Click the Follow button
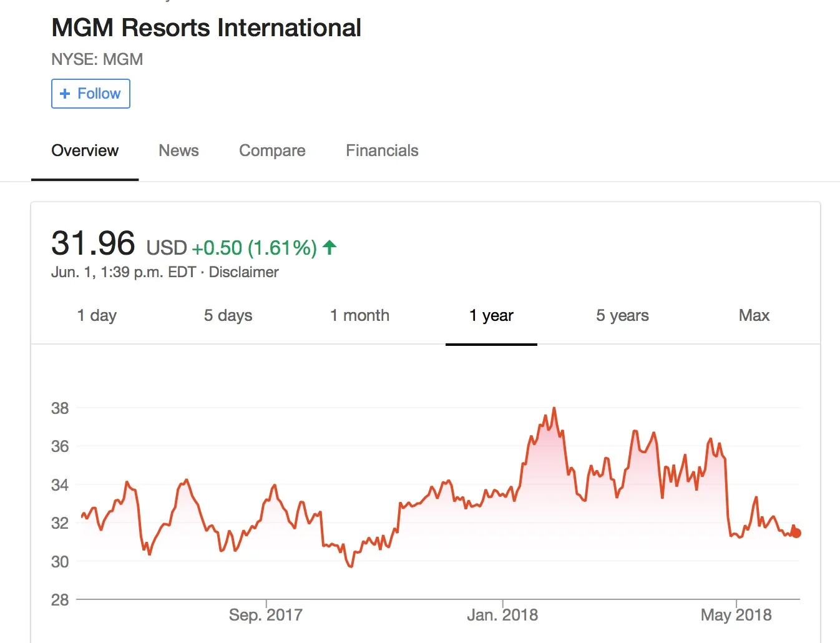The image size is (840, 643). pyautogui.click(x=90, y=94)
